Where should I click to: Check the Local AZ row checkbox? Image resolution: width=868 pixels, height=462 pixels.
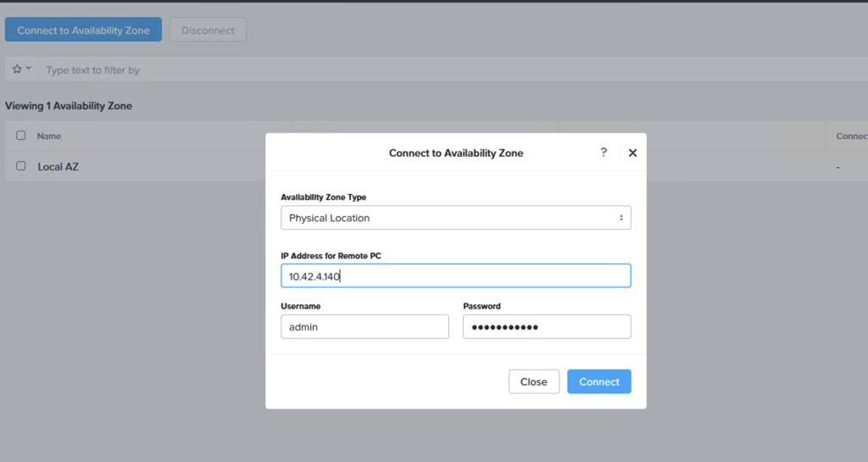click(21, 166)
